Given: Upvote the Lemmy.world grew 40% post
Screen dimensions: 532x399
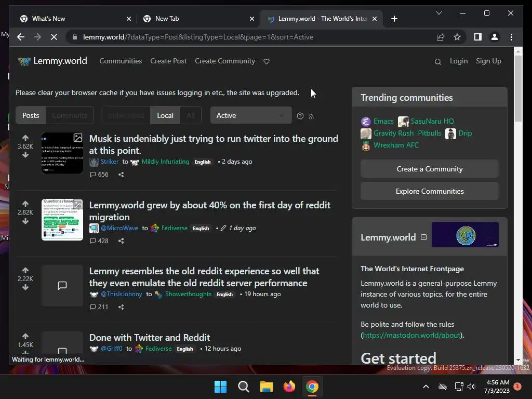Looking at the screenshot, I should 25,204.
